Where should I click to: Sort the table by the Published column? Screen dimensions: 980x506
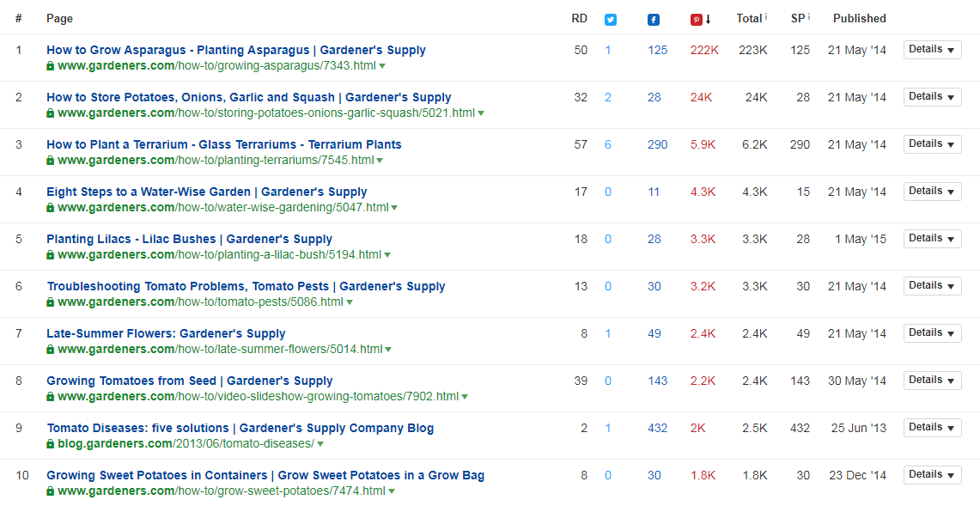pyautogui.click(x=860, y=19)
